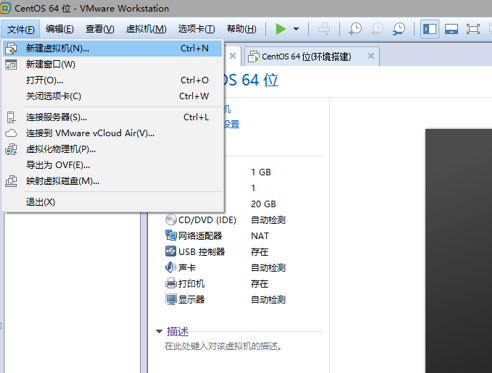This screenshot has width=492, height=373.
Task: Click the 显示器 display icon
Action: tap(171, 299)
